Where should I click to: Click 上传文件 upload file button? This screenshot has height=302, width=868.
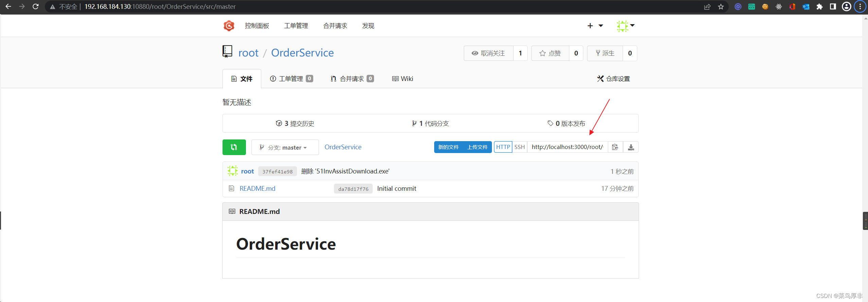(477, 147)
